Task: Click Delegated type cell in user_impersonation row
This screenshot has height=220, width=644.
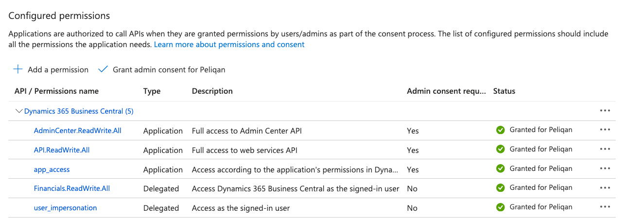Action: pyautogui.click(x=161, y=208)
